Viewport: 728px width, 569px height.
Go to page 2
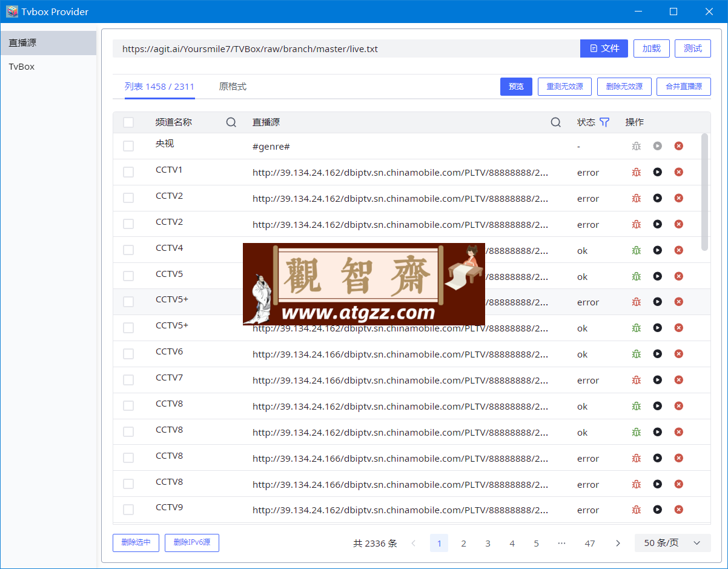[463, 544]
